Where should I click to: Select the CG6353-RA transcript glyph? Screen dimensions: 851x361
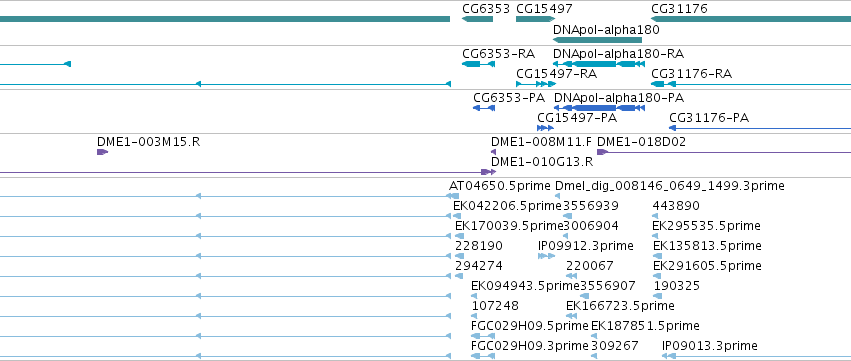pos(478,64)
